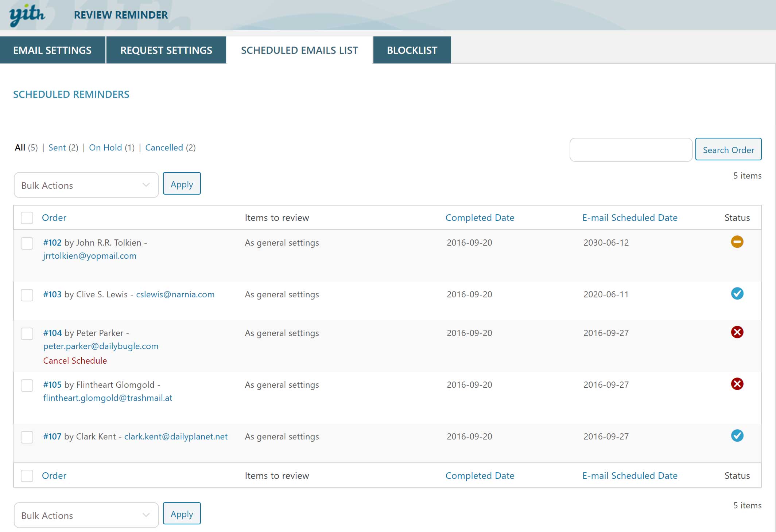Sort by the Completed Date column header
The height and width of the screenshot is (532, 776).
pyautogui.click(x=480, y=218)
